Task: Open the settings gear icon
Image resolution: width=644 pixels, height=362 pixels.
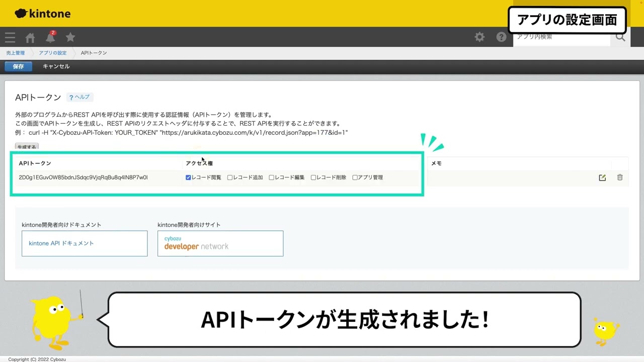Action: (x=480, y=37)
